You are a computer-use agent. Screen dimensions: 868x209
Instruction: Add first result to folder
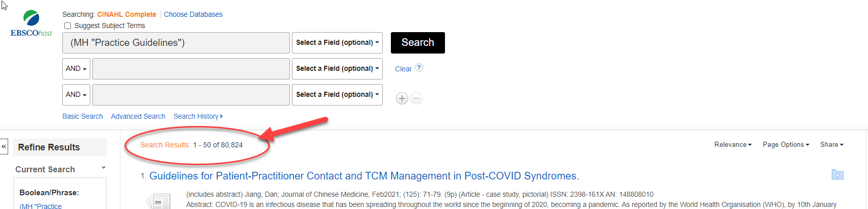pyautogui.click(x=837, y=175)
